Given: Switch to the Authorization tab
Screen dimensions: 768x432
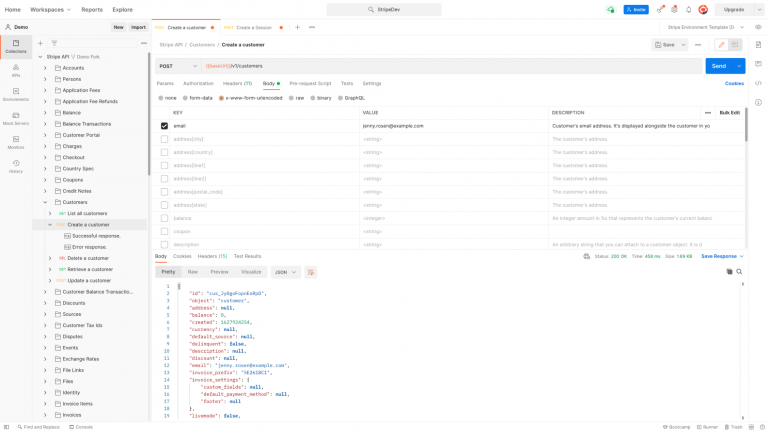Looking at the screenshot, I should (198, 83).
